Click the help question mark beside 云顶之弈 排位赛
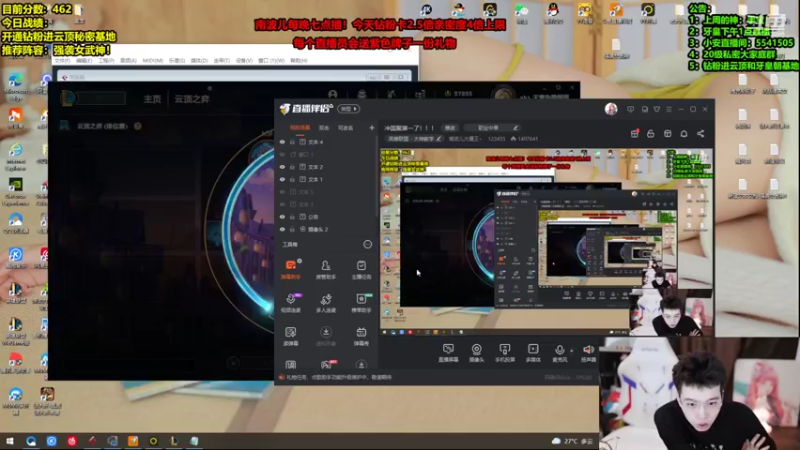Viewport: 800px width, 450px height. pyautogui.click(x=138, y=126)
